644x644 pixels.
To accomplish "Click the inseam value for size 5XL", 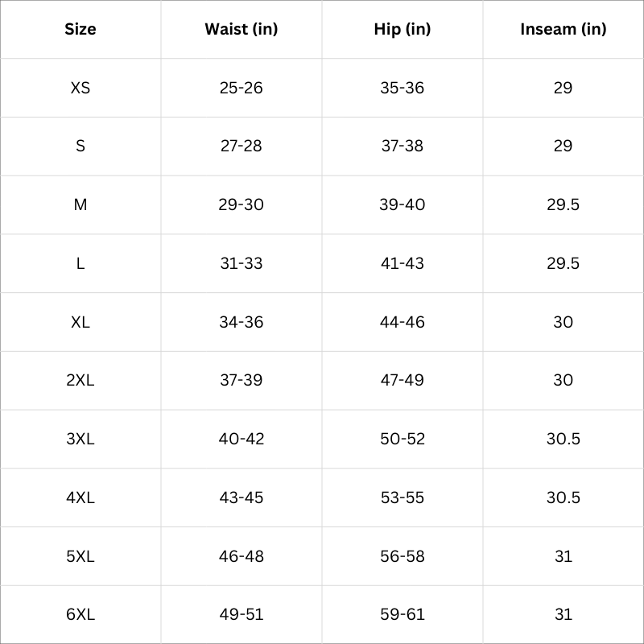I will pos(563,556).
